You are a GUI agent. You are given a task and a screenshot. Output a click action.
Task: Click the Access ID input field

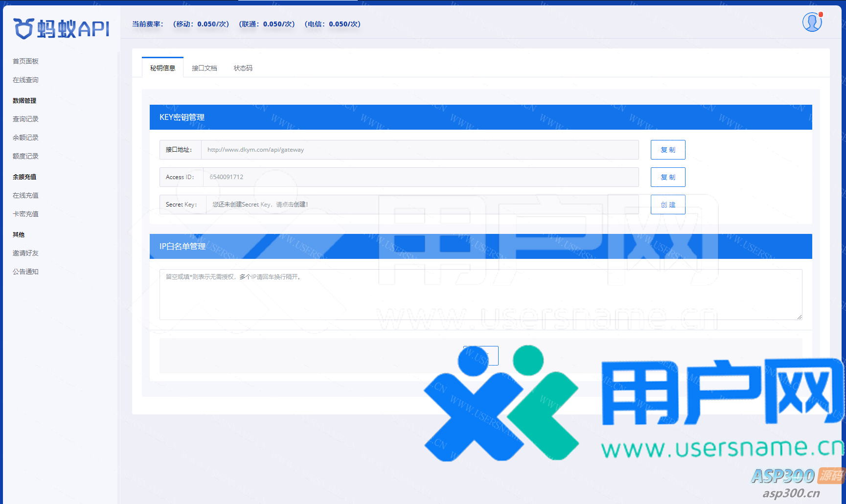(421, 177)
